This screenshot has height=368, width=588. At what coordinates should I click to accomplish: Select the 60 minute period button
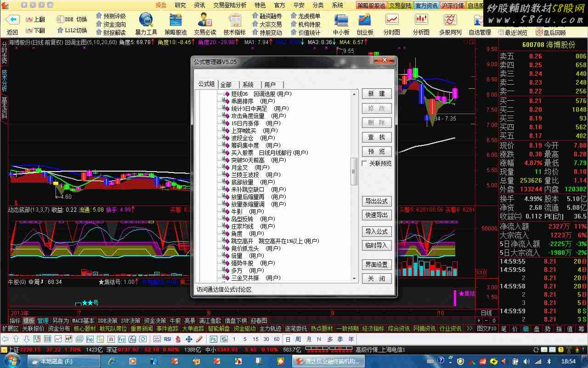[277, 339]
